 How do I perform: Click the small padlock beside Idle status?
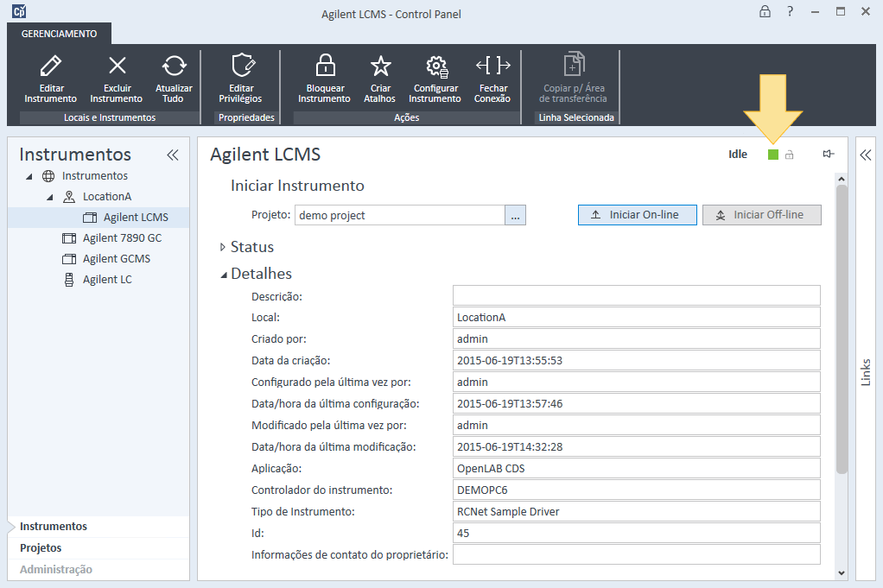[790, 155]
